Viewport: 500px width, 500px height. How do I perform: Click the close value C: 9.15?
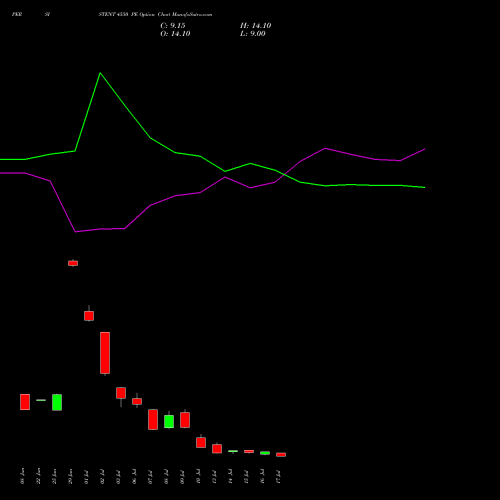pyautogui.click(x=173, y=26)
